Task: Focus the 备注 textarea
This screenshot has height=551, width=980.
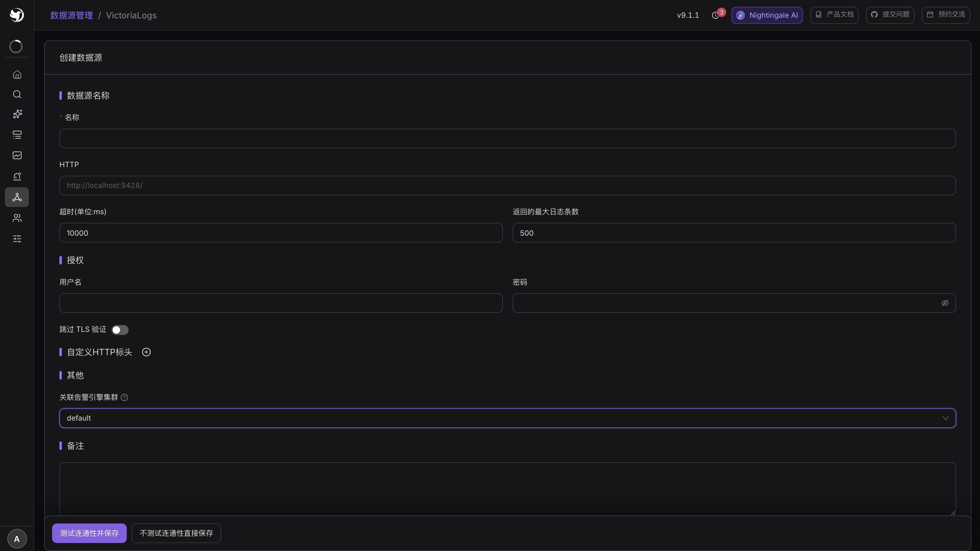Action: (507, 489)
